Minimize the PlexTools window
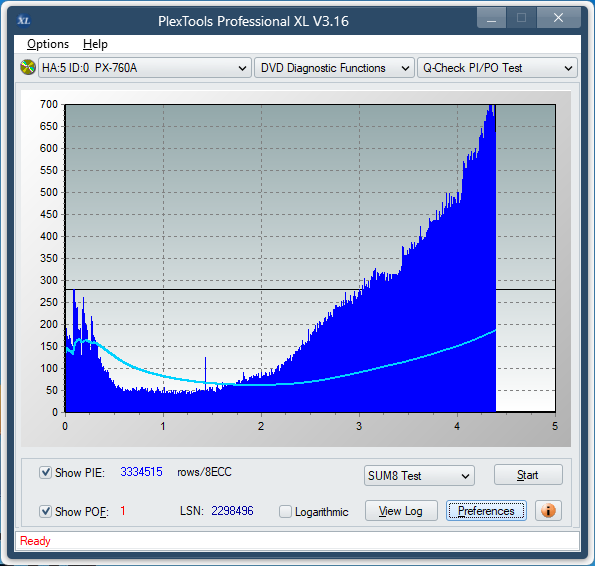This screenshot has width=595, height=566. click(x=491, y=18)
